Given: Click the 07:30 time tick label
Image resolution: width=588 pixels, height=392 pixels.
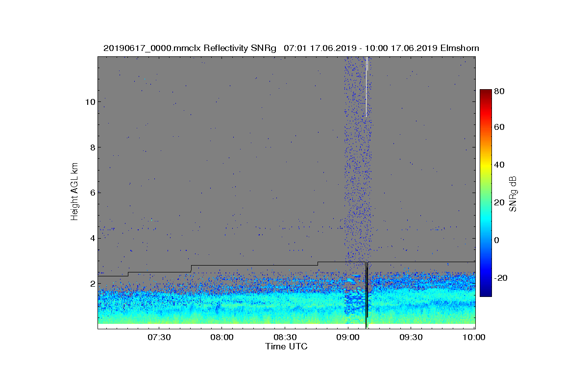Looking at the screenshot, I should [159, 337].
